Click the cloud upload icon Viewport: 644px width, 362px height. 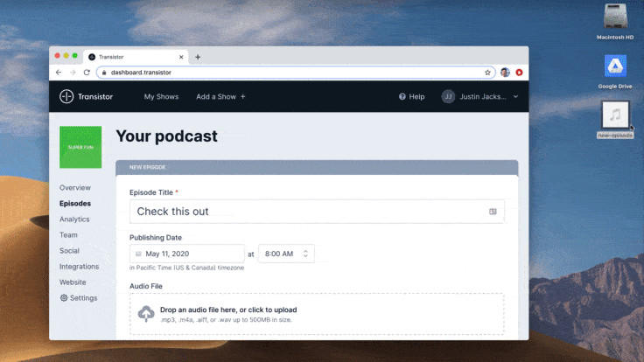(x=146, y=314)
